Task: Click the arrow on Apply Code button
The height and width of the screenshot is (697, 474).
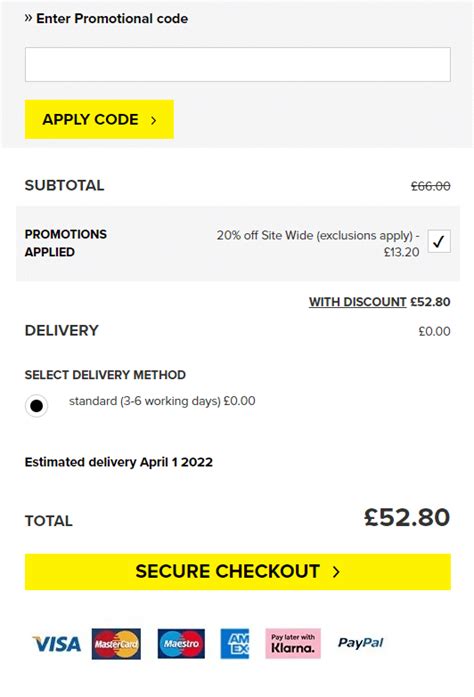Action: coord(153,120)
